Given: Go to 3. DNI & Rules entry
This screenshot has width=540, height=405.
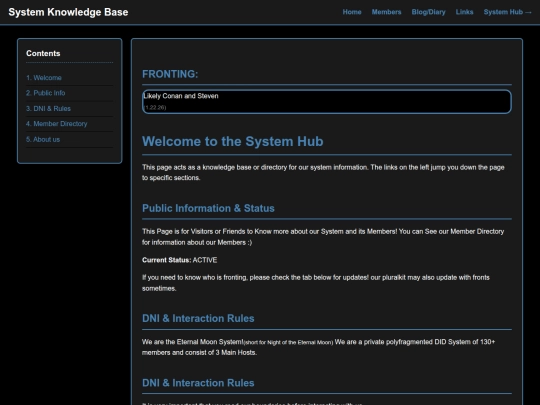Looking at the screenshot, I should click(x=48, y=108).
